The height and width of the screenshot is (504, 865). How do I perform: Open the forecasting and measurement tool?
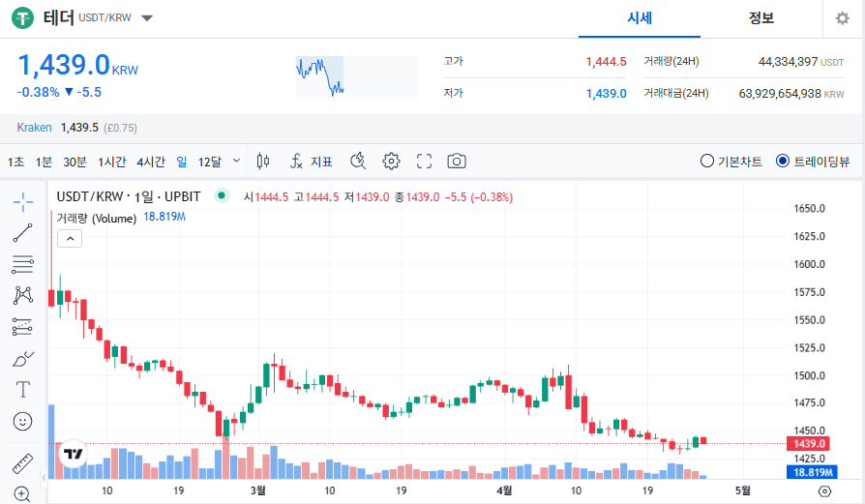22,327
